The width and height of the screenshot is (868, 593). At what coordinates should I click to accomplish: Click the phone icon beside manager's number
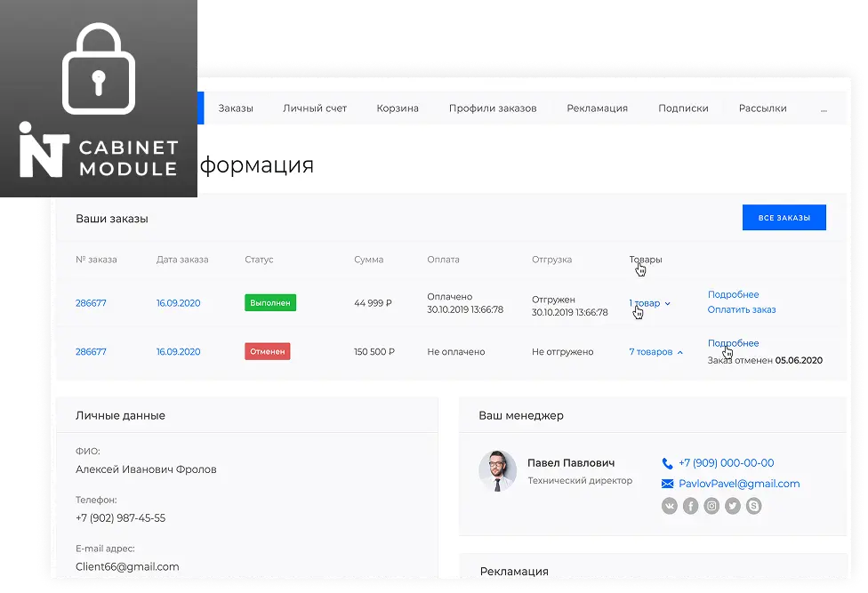(667, 463)
